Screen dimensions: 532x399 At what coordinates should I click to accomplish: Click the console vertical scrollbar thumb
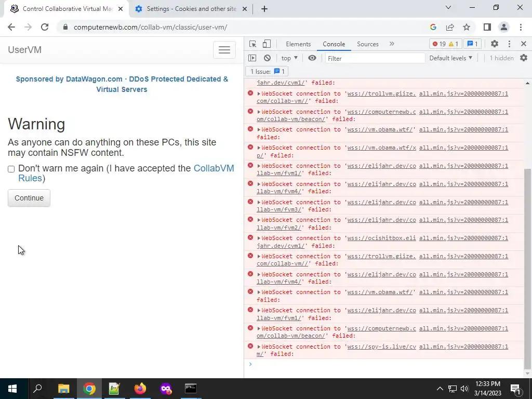coord(527,268)
